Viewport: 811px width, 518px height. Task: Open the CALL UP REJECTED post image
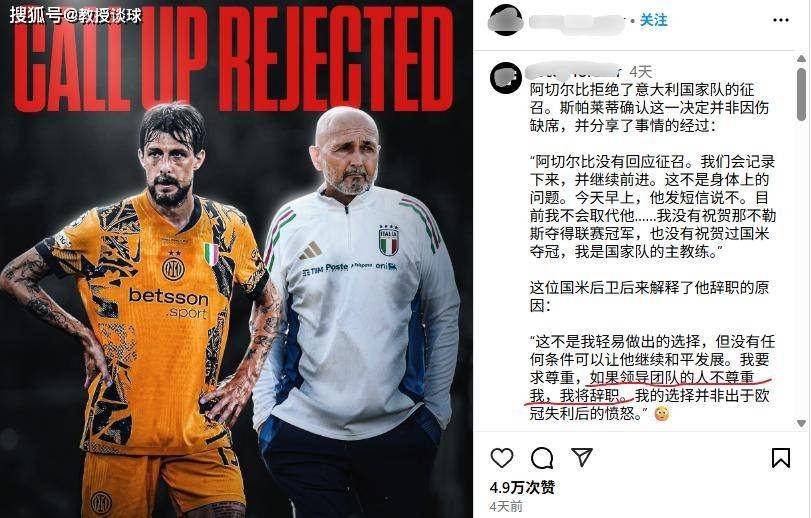236,259
